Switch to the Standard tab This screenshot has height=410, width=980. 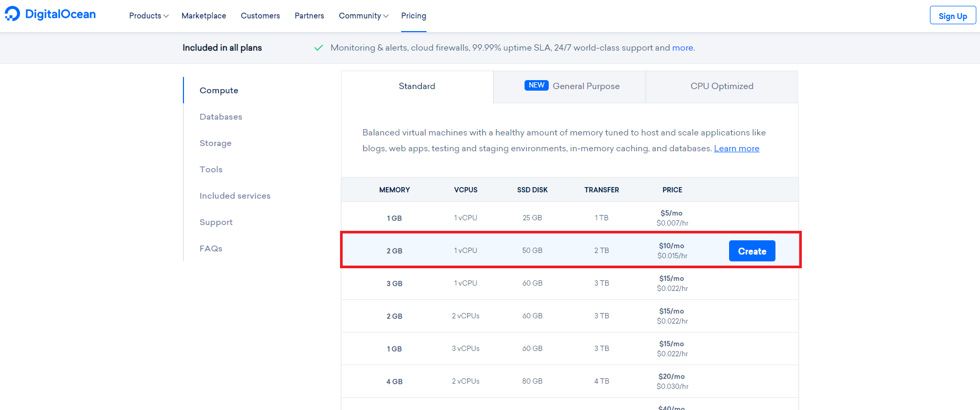tap(417, 86)
